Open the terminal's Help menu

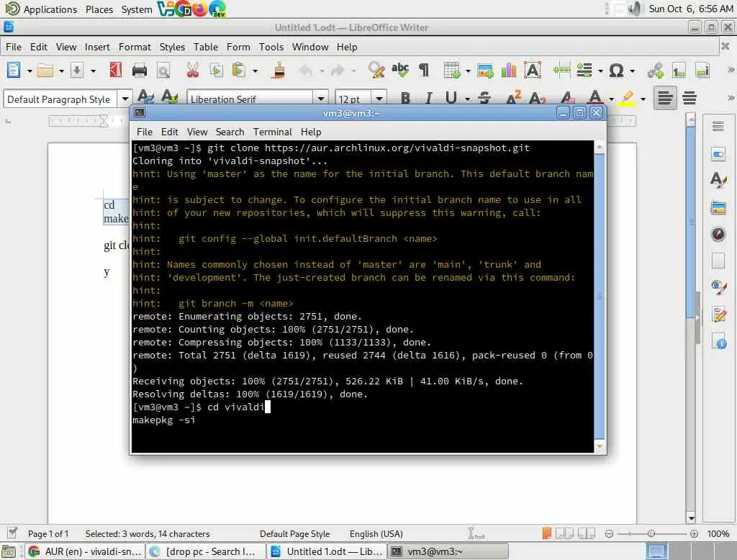click(311, 132)
